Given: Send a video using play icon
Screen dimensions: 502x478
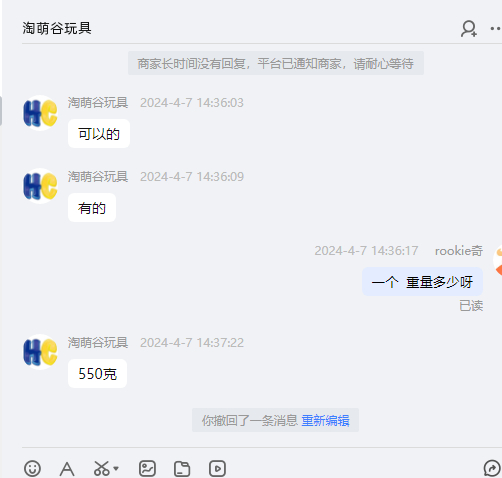Looking at the screenshot, I should 217,468.
